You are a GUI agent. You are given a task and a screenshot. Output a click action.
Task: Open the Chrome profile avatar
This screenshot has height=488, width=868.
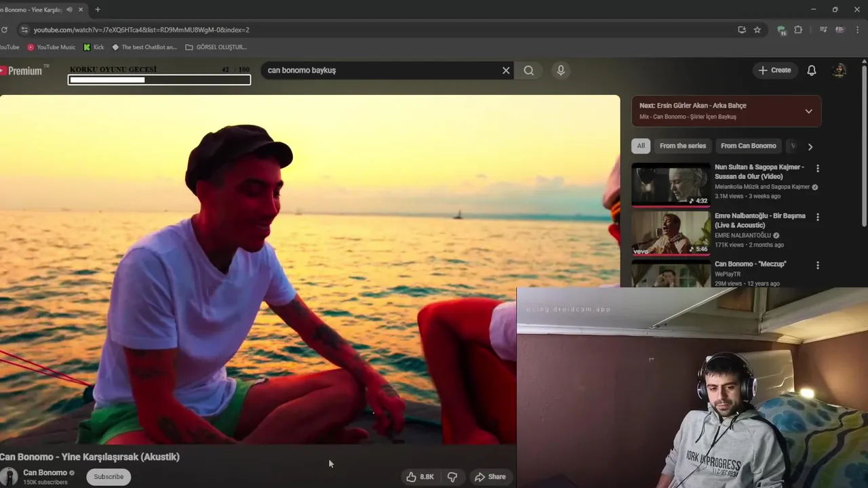coord(840,30)
